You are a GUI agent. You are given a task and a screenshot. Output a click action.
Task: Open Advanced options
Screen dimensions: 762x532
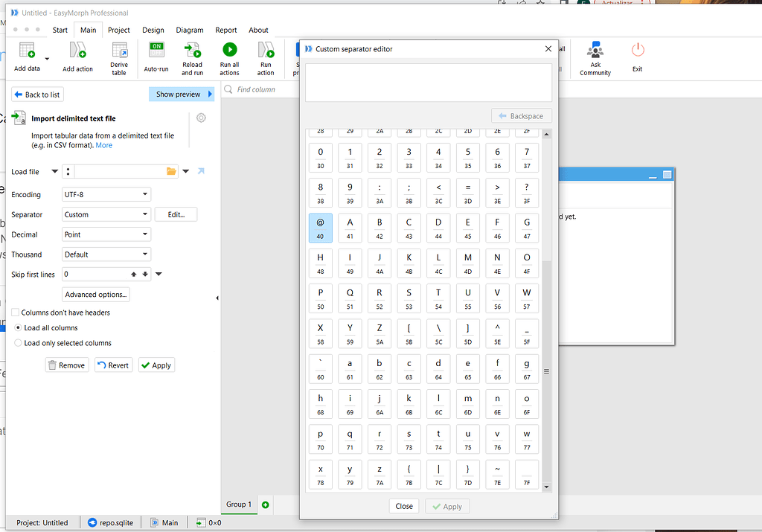(x=95, y=294)
